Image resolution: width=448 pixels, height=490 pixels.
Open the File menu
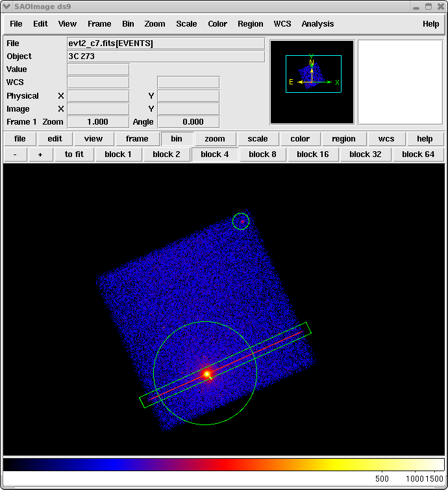16,24
